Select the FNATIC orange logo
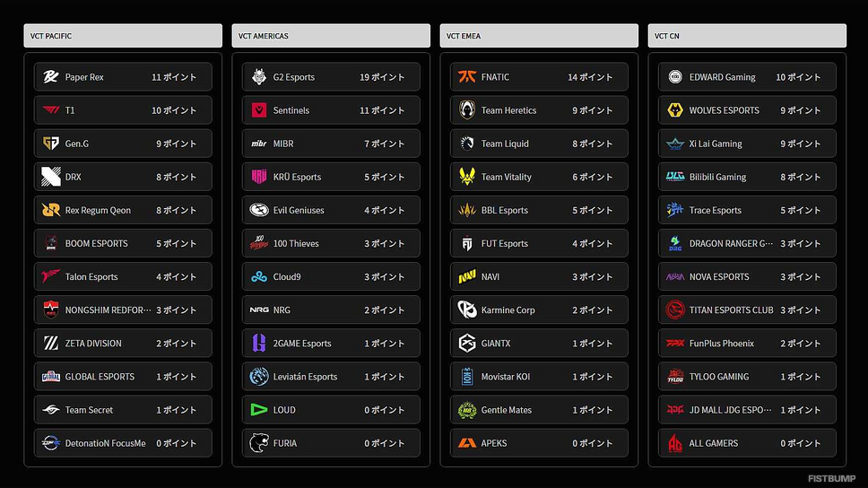Image resolution: width=868 pixels, height=488 pixels. coord(467,77)
